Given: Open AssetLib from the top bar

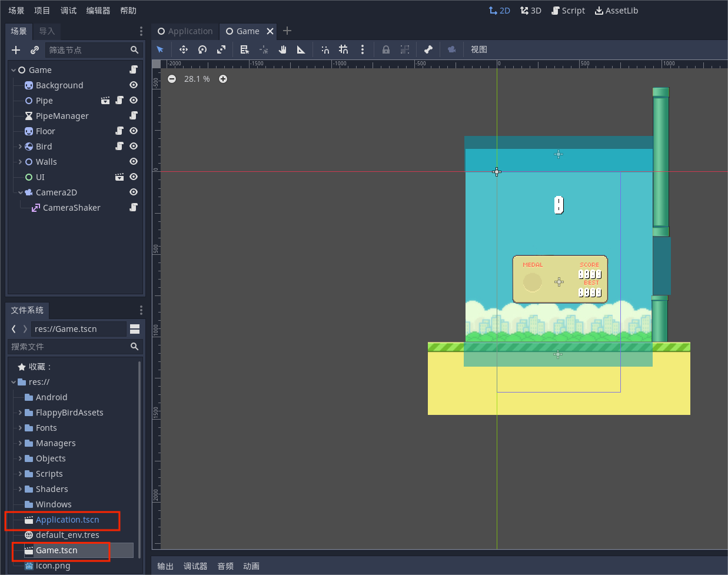Looking at the screenshot, I should [616, 11].
